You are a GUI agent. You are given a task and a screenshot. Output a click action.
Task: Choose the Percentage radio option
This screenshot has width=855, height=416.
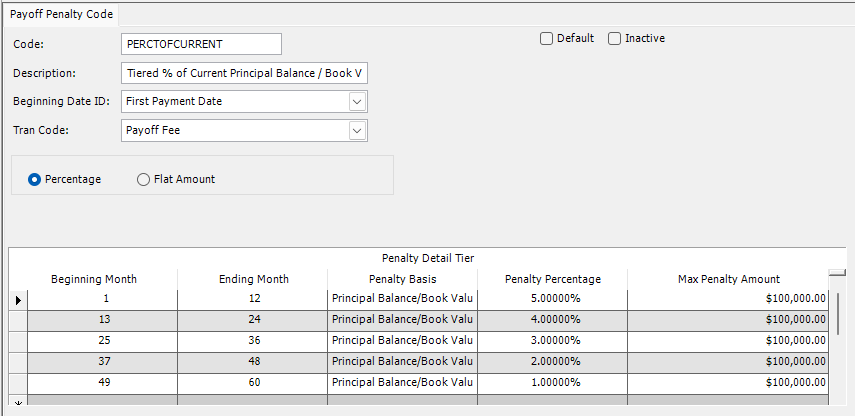click(34, 179)
